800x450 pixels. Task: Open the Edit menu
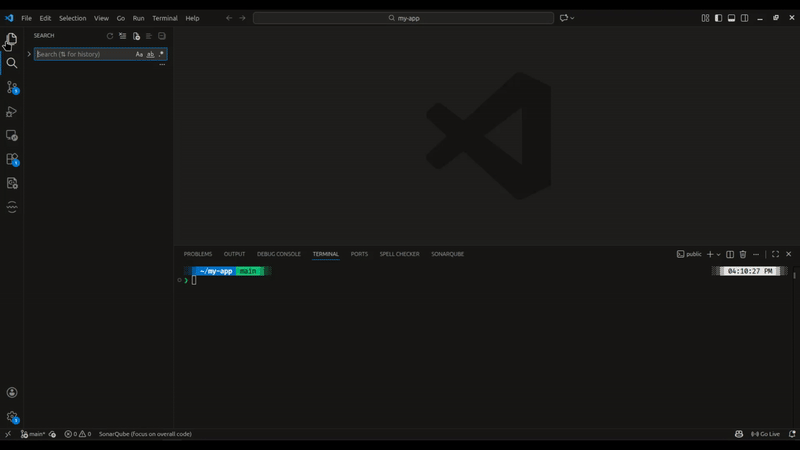click(45, 18)
